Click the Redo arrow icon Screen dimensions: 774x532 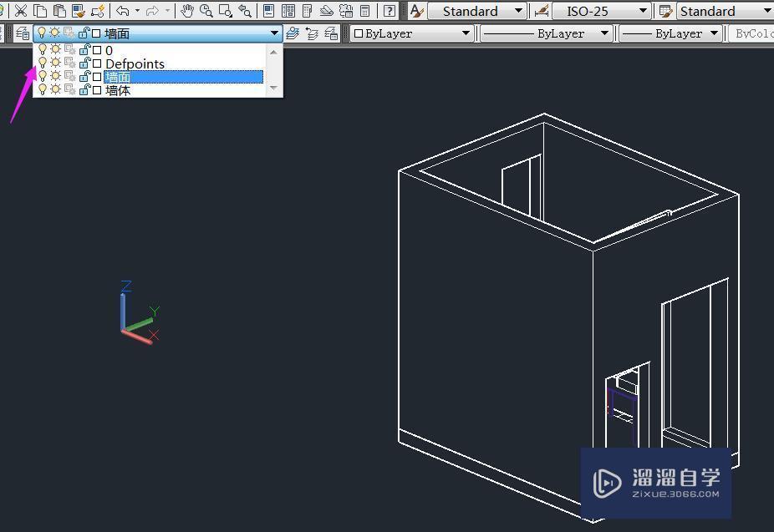[x=152, y=10]
